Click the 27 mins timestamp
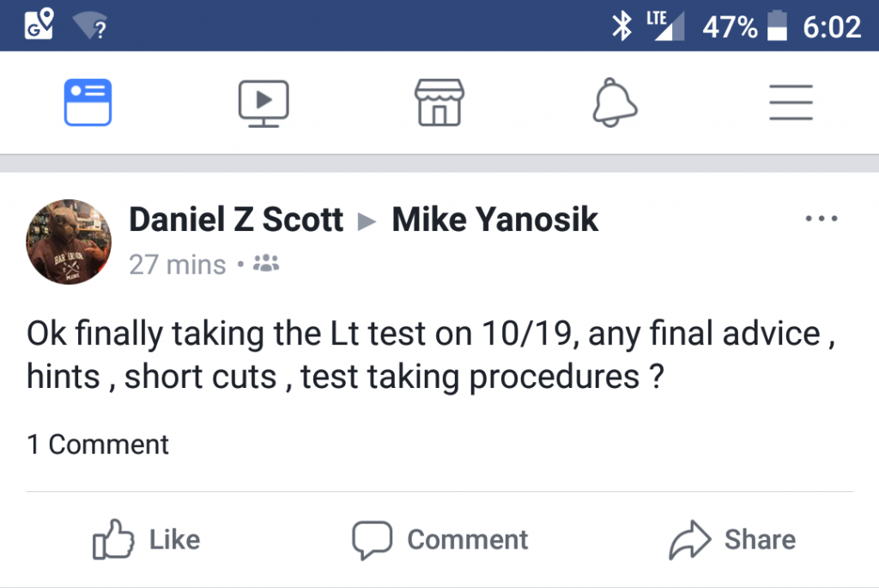This screenshot has width=879, height=588. 177,265
